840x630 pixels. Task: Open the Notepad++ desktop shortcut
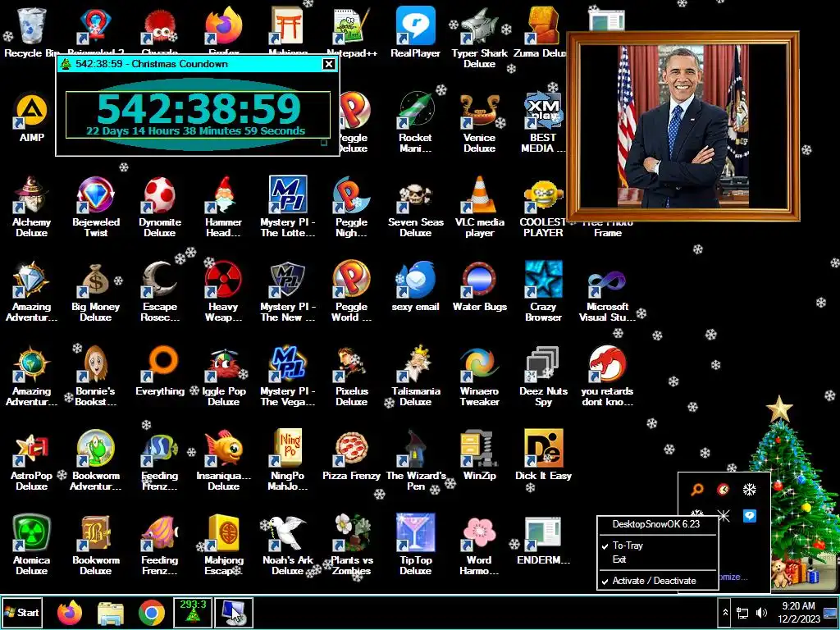point(351,32)
